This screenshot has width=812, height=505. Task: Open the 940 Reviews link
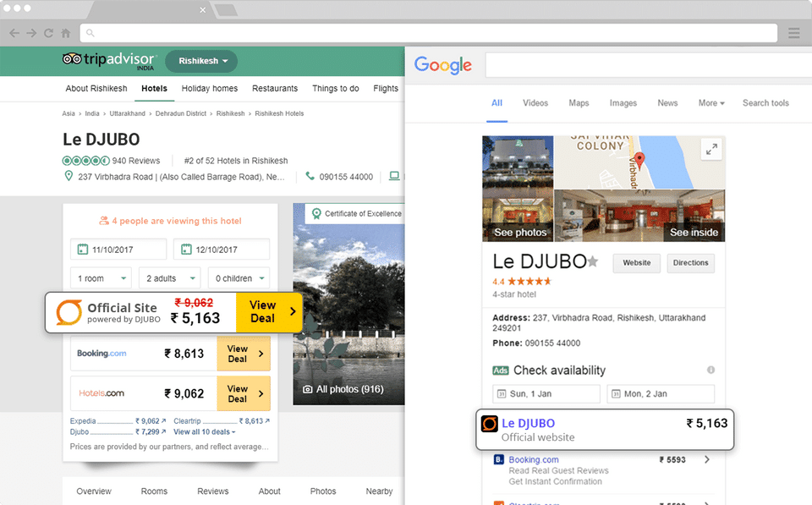click(x=136, y=161)
